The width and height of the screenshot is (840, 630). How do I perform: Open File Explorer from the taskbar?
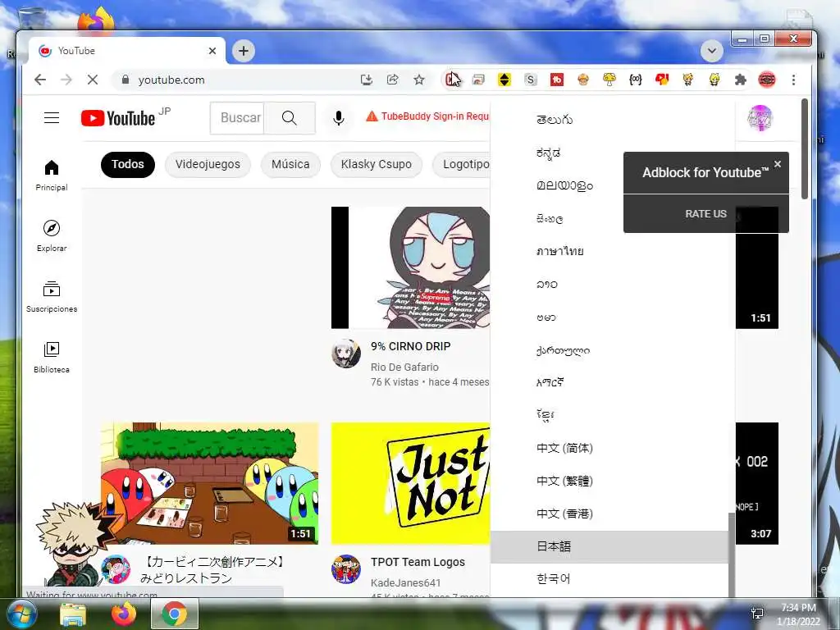click(73, 614)
